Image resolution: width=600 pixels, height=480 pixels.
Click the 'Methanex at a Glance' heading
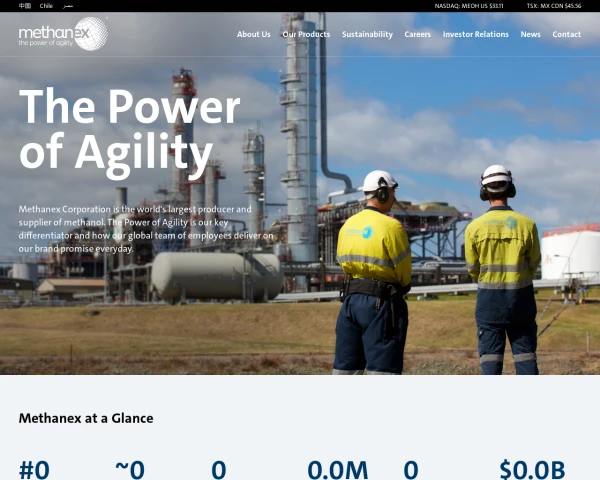tap(86, 418)
